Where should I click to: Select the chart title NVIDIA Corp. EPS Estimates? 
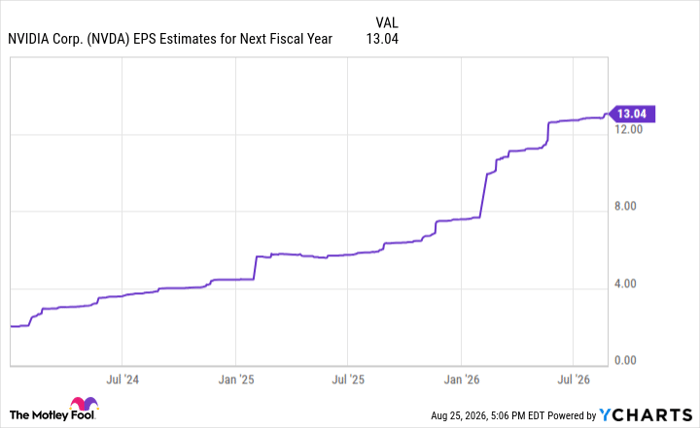170,39
